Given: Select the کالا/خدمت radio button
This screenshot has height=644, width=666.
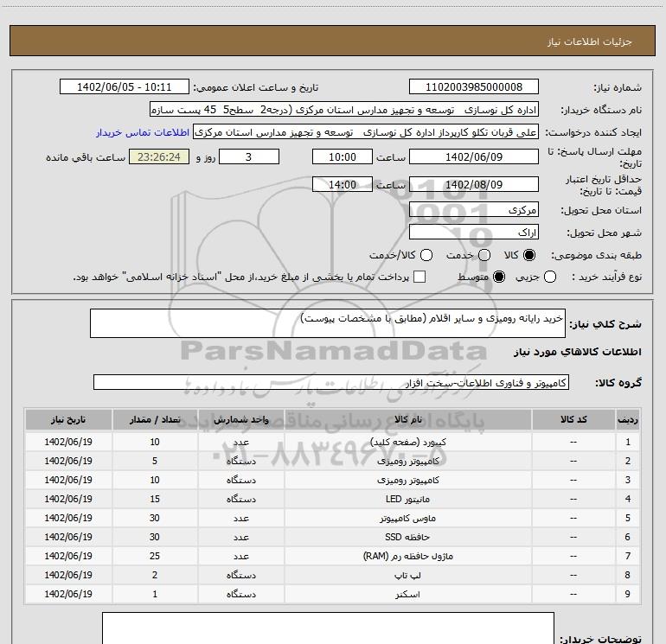Looking at the screenshot, I should click(x=426, y=255).
